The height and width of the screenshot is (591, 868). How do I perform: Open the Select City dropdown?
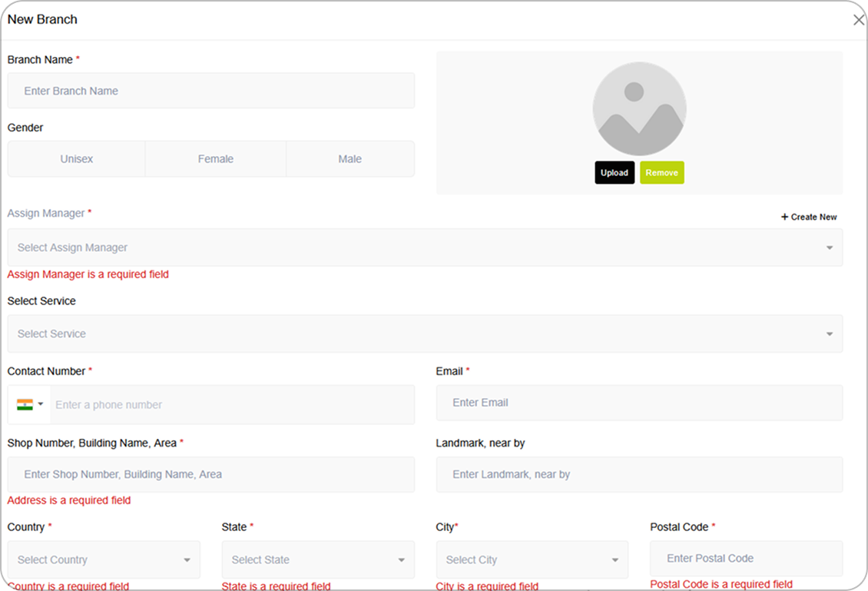point(532,559)
